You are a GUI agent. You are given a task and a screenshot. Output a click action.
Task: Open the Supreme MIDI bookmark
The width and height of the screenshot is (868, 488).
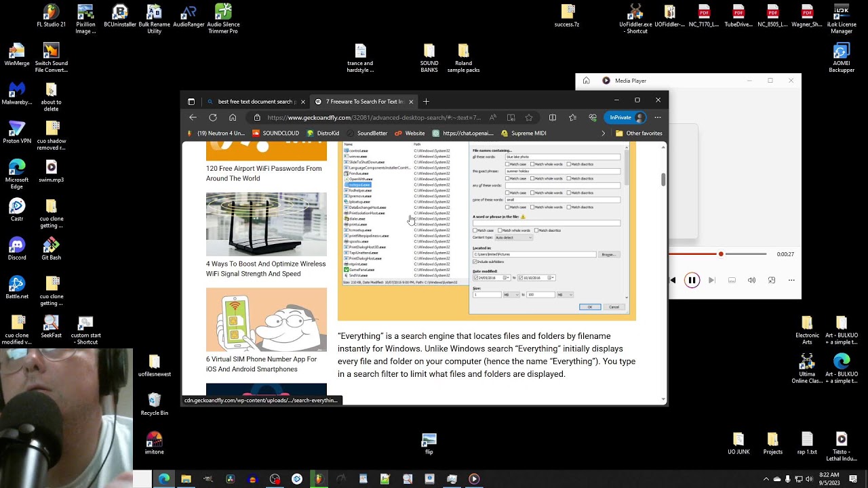click(x=523, y=134)
